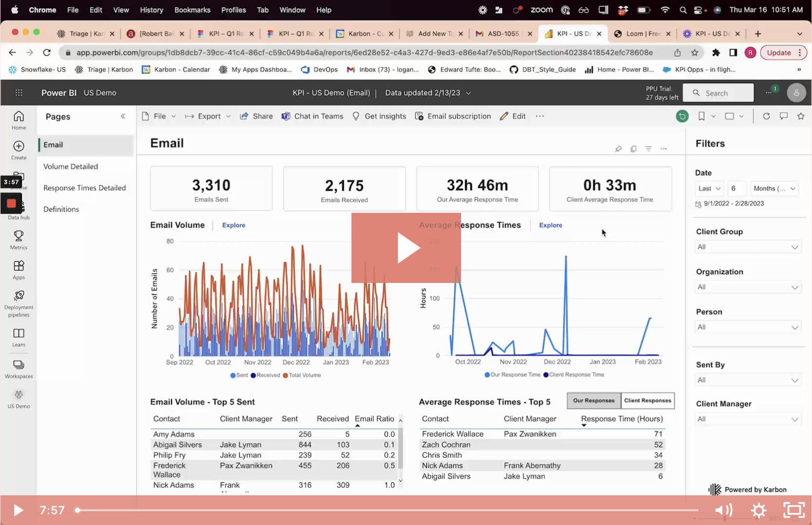Open the Export dropdown
This screenshot has height=525, width=812.
[208, 116]
